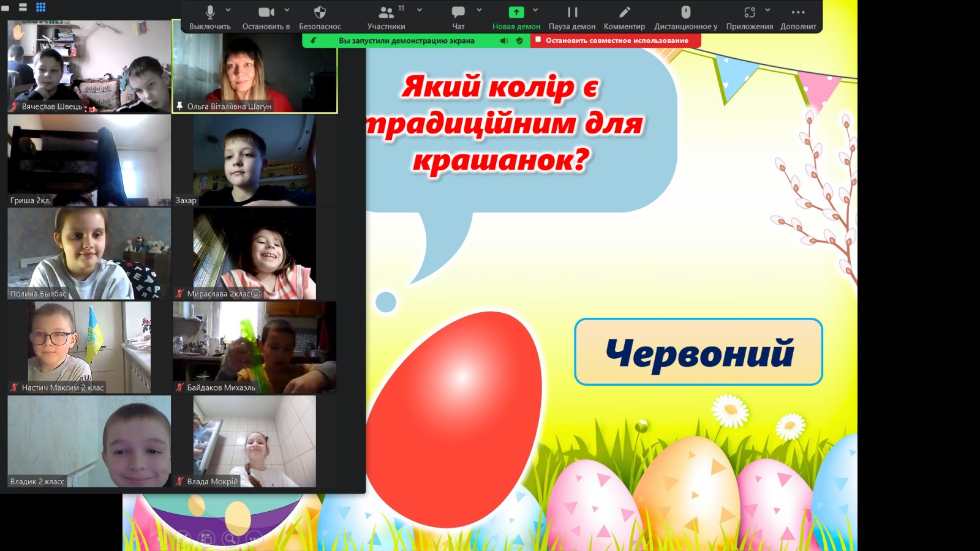Select Байдаков Михаэль video tile
980x551 pixels.
pos(254,348)
